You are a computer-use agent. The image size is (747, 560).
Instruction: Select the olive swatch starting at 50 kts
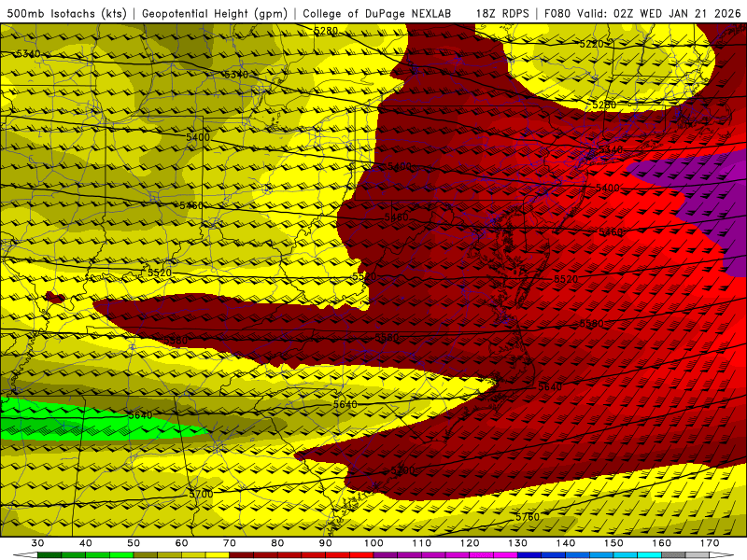click(146, 555)
